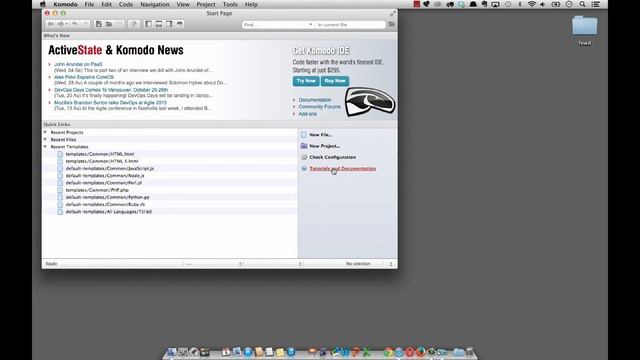
Task: Select templates/Common/HTML 5.html
Action: coord(102,161)
